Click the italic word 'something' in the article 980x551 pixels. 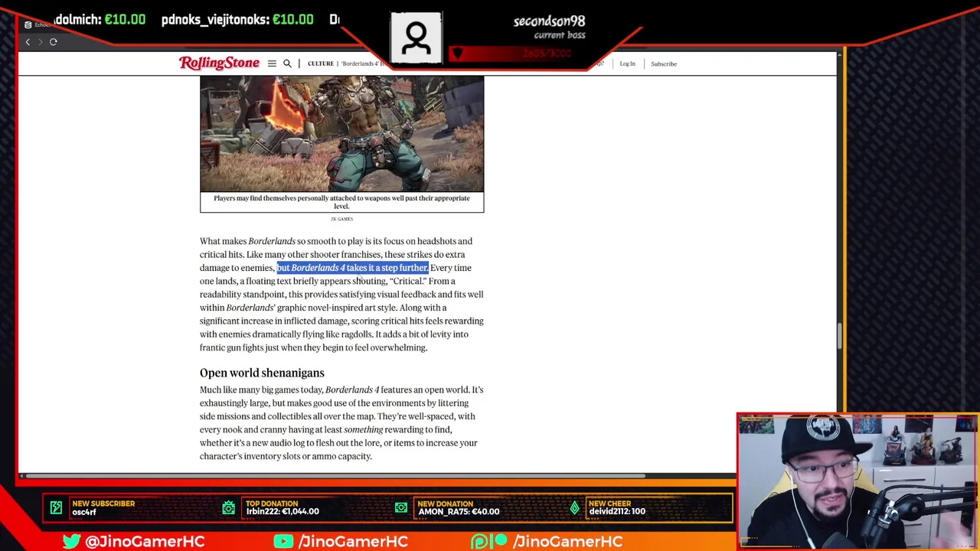[363, 429]
